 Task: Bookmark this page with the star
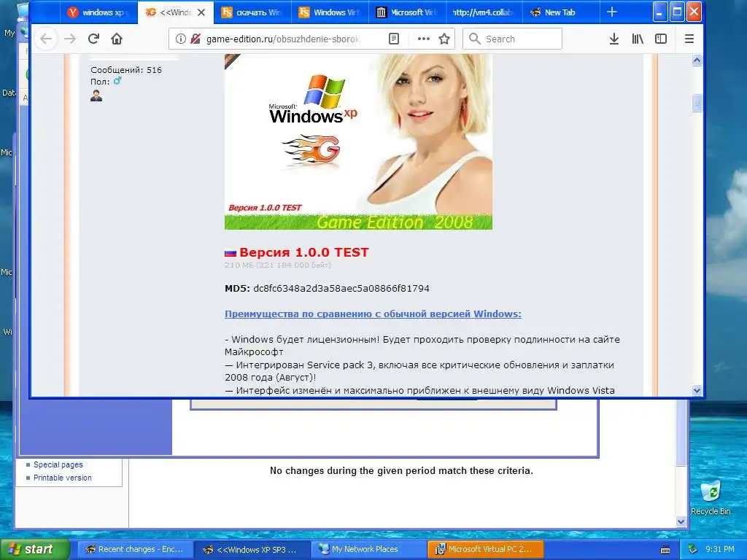click(x=444, y=39)
